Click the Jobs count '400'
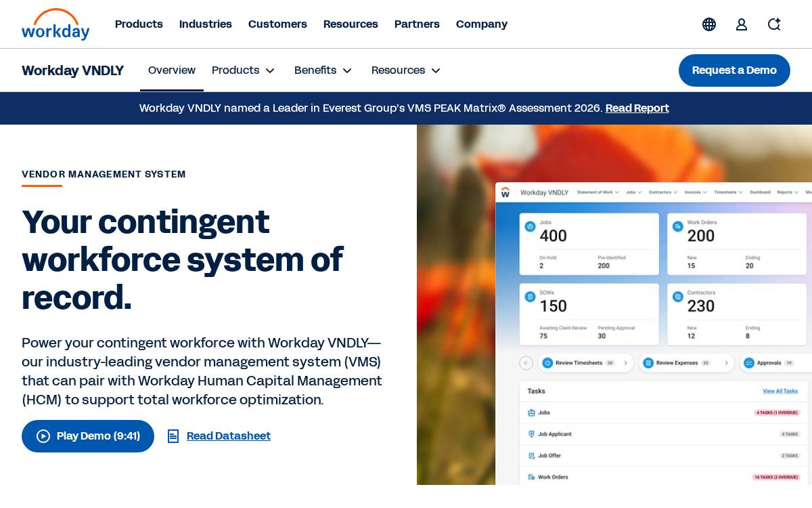The width and height of the screenshot is (812, 508). coord(553,236)
